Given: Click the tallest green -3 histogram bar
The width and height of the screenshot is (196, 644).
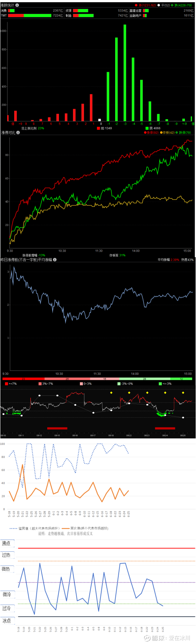Looking at the screenshot, I should coord(125,73).
